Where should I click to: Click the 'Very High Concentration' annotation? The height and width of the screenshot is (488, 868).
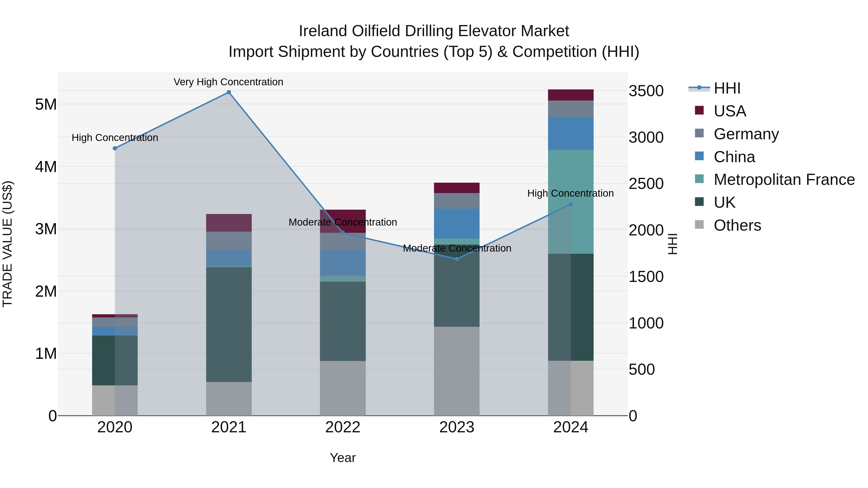click(229, 82)
